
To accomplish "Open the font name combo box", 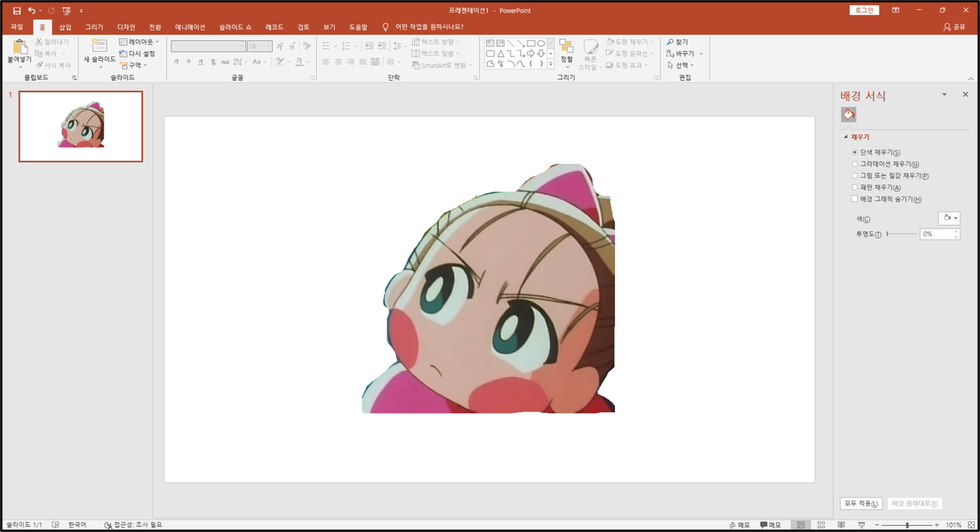I will tap(208, 46).
